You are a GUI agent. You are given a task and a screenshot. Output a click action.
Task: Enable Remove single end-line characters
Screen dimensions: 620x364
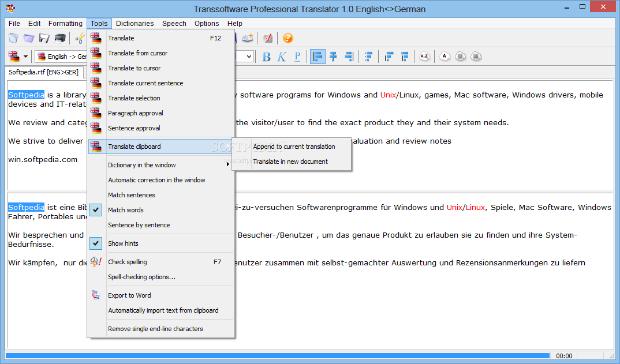pos(161,329)
